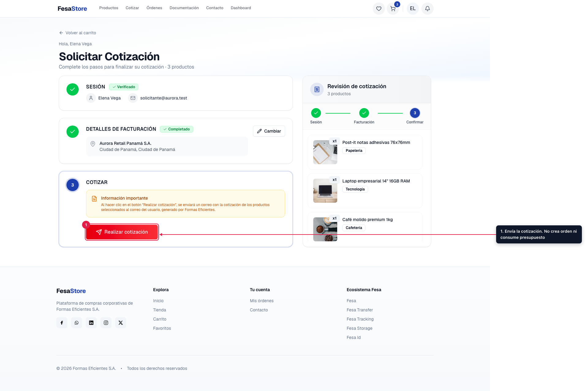Screen dimensions: 588x391
Task: Open the WhatsApp footer icon
Action: click(x=77, y=323)
